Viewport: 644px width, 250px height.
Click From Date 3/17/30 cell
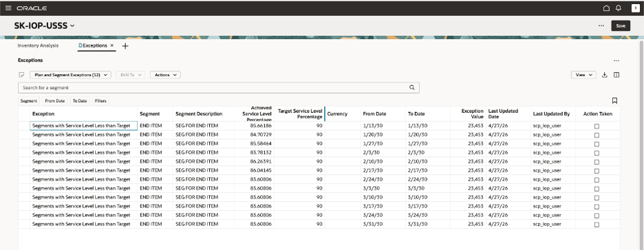383,207
